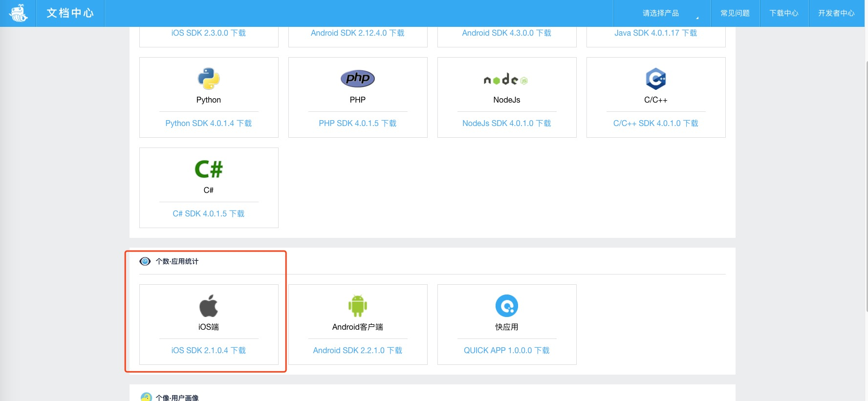
Task: Download C# SDK 4.0.1.5
Action: (x=209, y=213)
